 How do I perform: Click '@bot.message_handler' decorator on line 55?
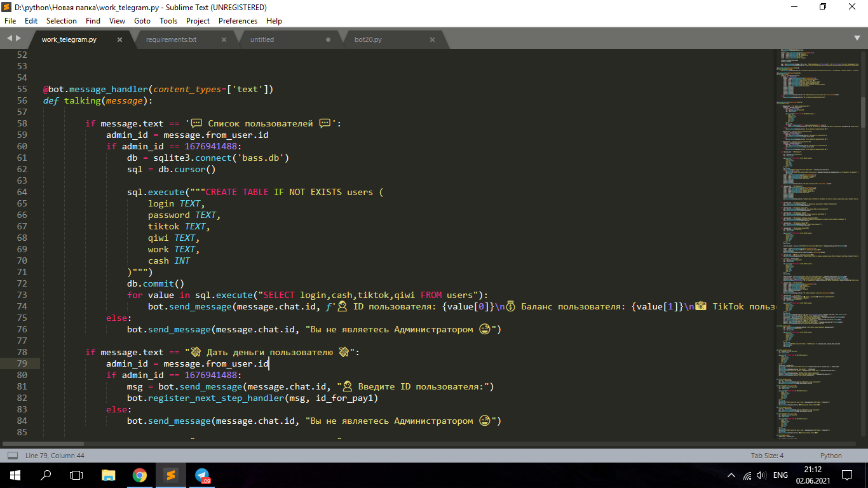(x=95, y=89)
